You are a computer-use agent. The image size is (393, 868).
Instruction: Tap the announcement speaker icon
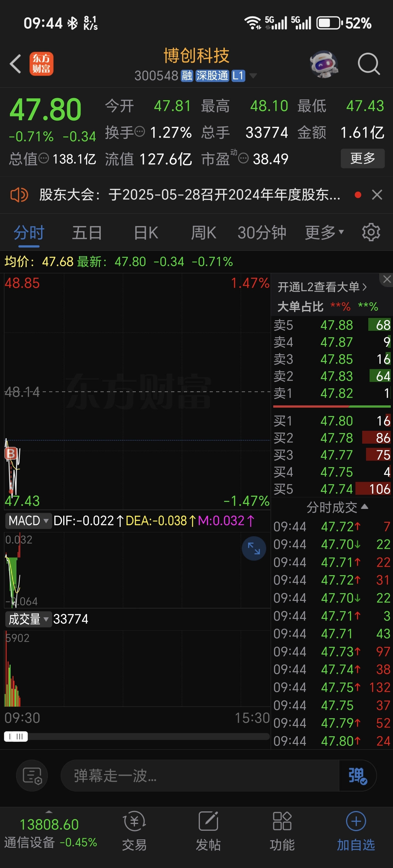[19, 195]
